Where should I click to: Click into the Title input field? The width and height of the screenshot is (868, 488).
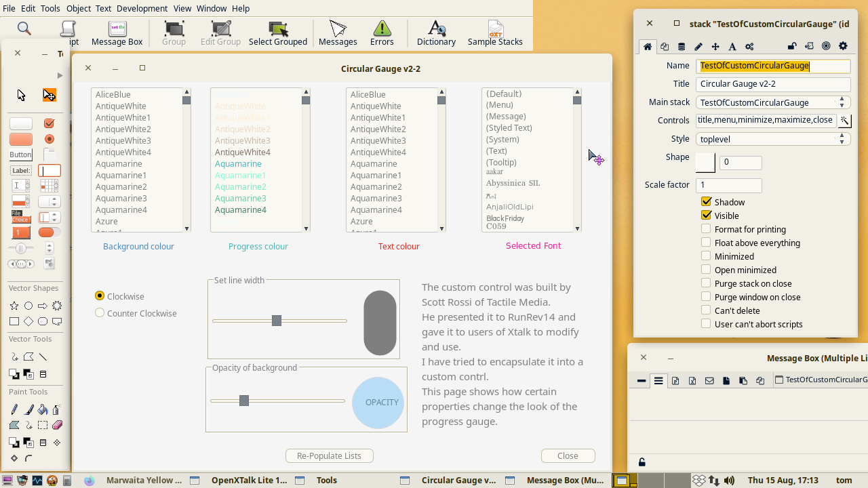point(773,84)
